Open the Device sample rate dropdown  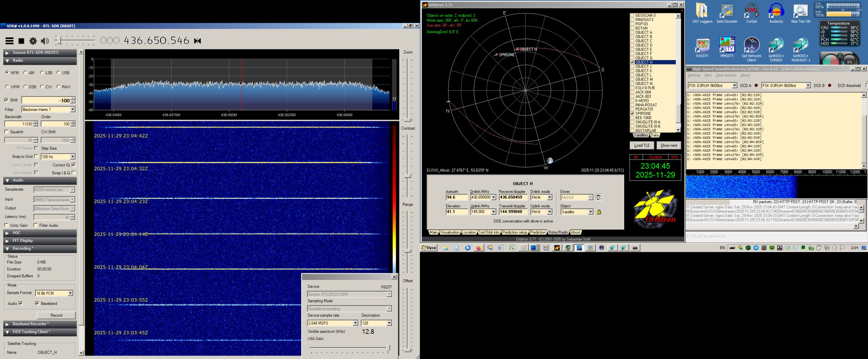(x=355, y=323)
